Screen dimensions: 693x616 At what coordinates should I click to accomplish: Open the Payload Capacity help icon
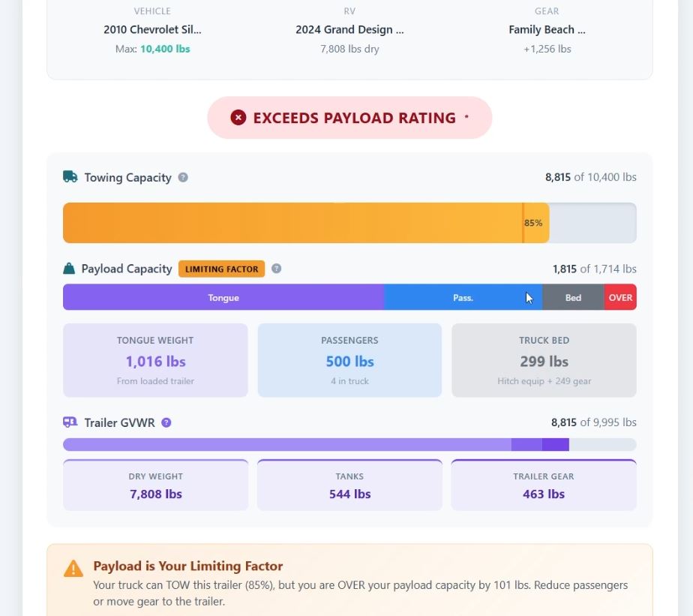[x=276, y=269]
